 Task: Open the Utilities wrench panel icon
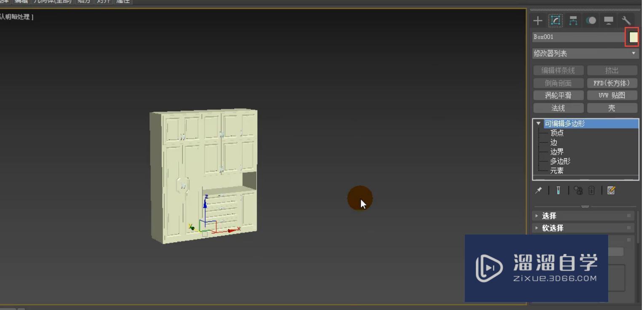(x=626, y=20)
